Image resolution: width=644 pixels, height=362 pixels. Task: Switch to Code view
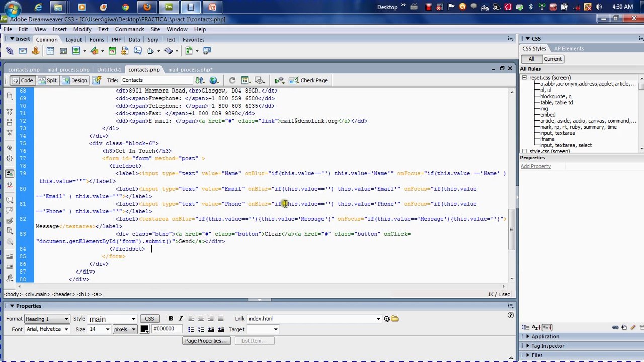click(22, 80)
